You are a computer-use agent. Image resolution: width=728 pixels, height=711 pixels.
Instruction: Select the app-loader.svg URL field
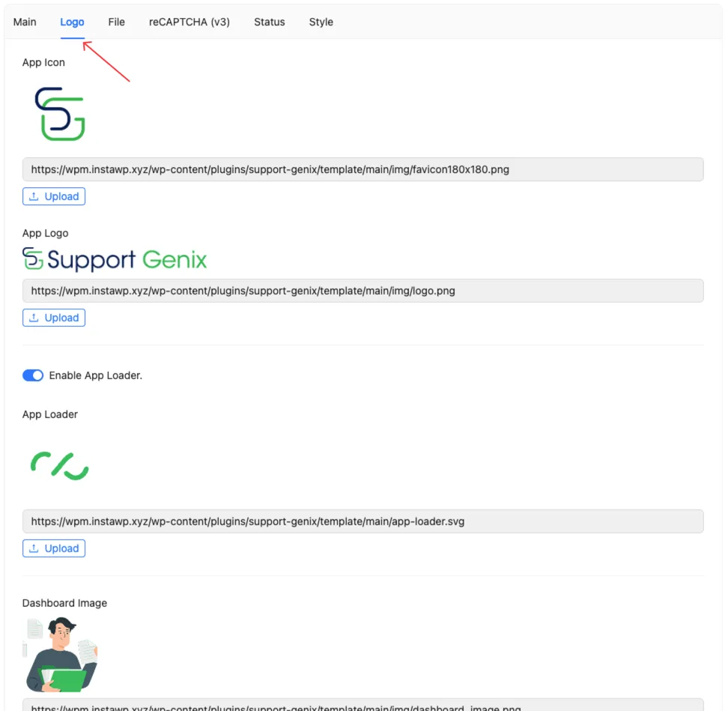363,521
